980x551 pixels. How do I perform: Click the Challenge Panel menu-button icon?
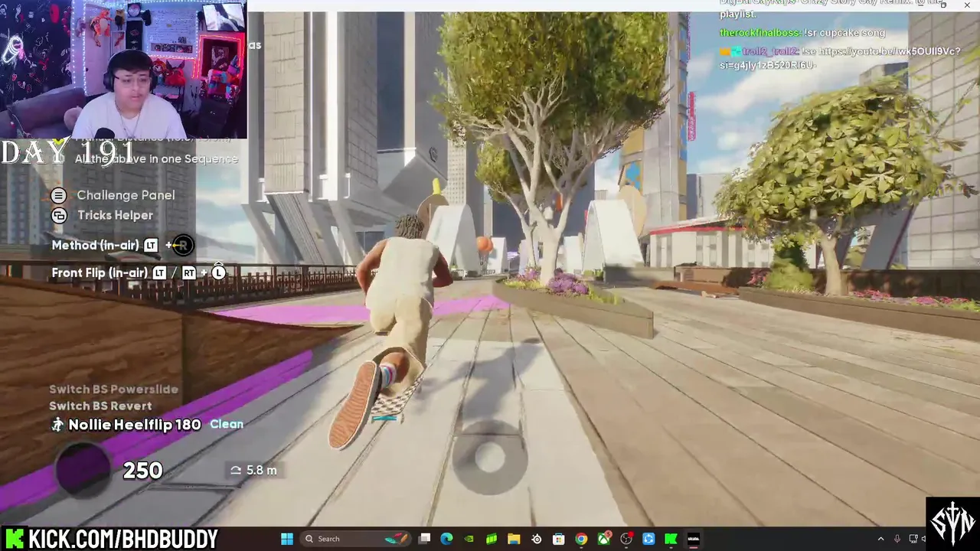[59, 195]
